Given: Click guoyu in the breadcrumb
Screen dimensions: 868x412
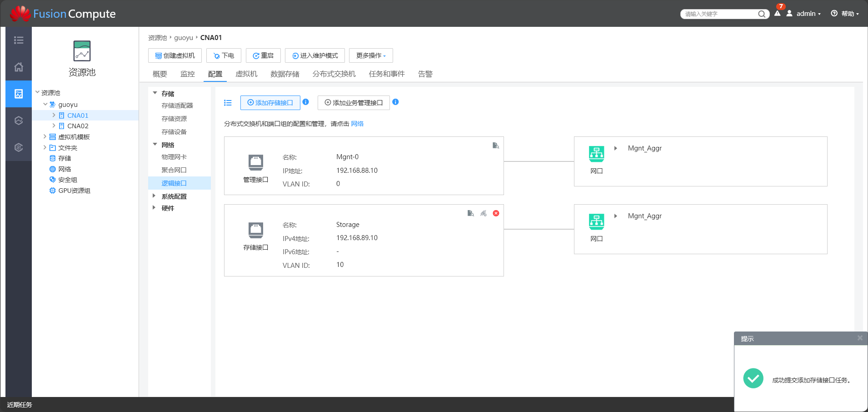Looking at the screenshot, I should (184, 38).
